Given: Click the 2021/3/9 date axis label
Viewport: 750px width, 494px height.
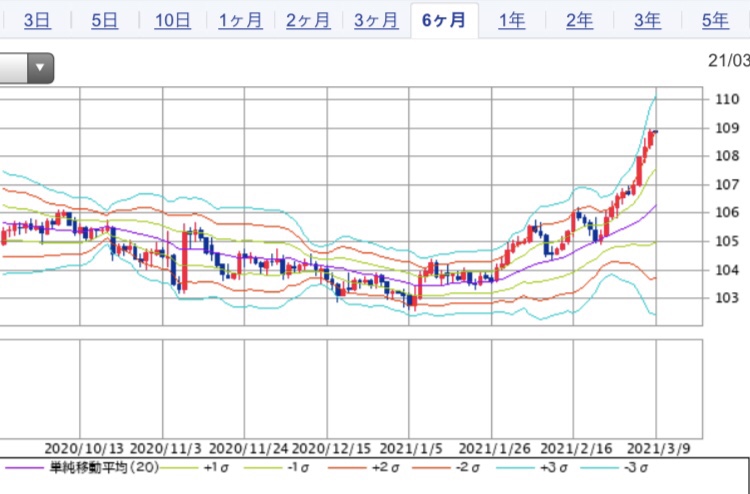Looking at the screenshot, I should pos(659,449).
